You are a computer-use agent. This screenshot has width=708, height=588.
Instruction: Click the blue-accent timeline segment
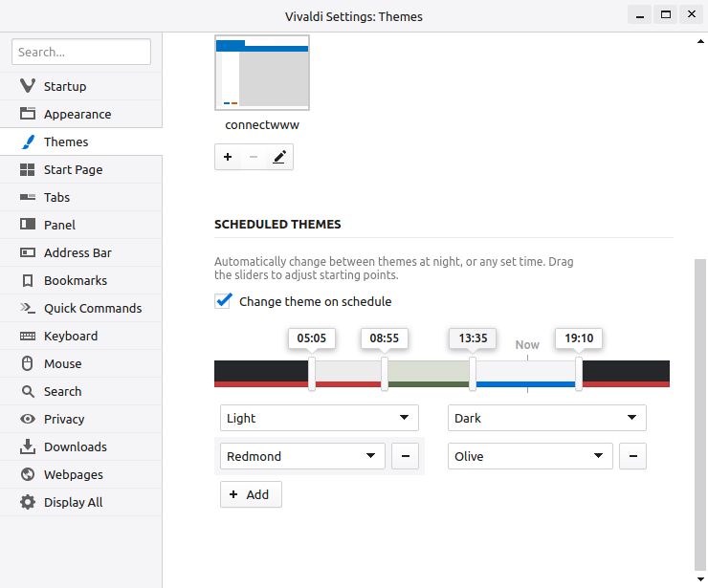pos(525,374)
